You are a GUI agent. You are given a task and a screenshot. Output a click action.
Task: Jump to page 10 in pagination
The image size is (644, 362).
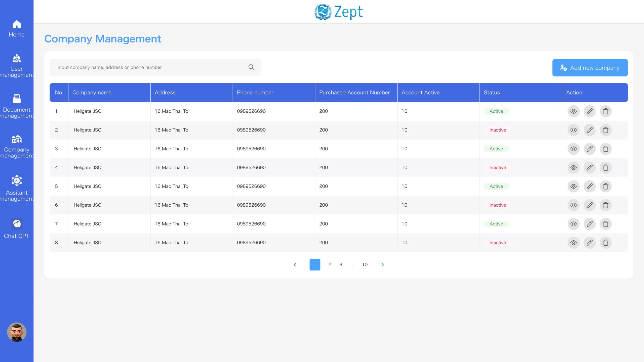point(365,264)
